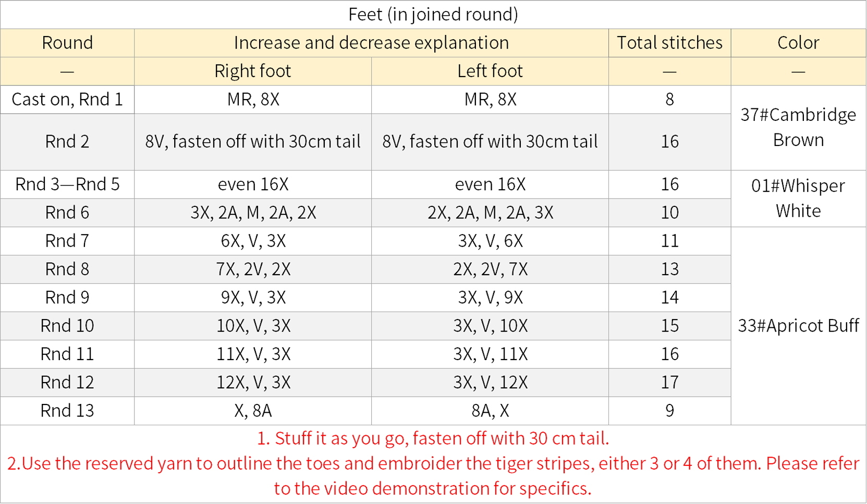Click the '33#Apricot Buff' color cell
Viewport: 867px width, 504px height.
(x=798, y=326)
